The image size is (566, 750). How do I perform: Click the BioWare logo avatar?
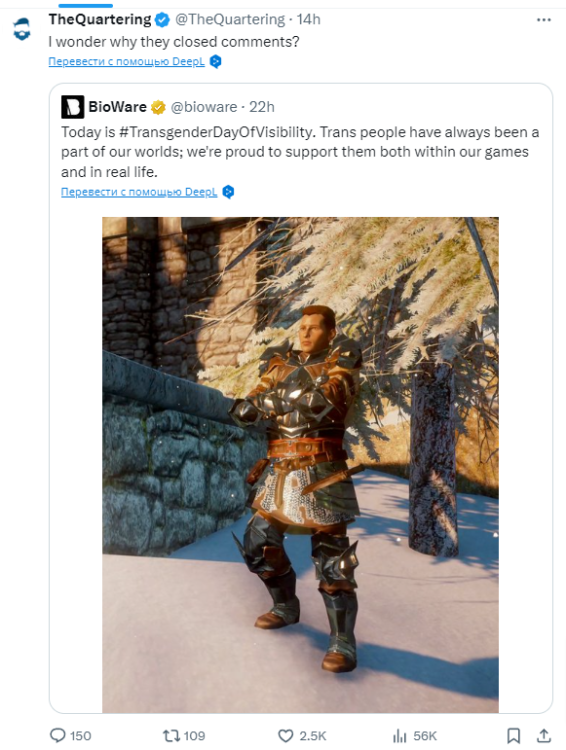click(x=72, y=107)
